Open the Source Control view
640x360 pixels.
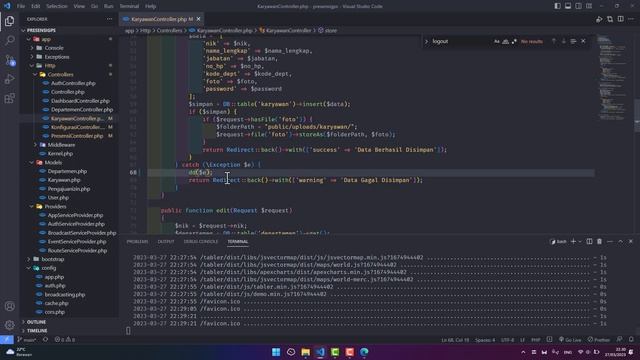[x=9, y=60]
